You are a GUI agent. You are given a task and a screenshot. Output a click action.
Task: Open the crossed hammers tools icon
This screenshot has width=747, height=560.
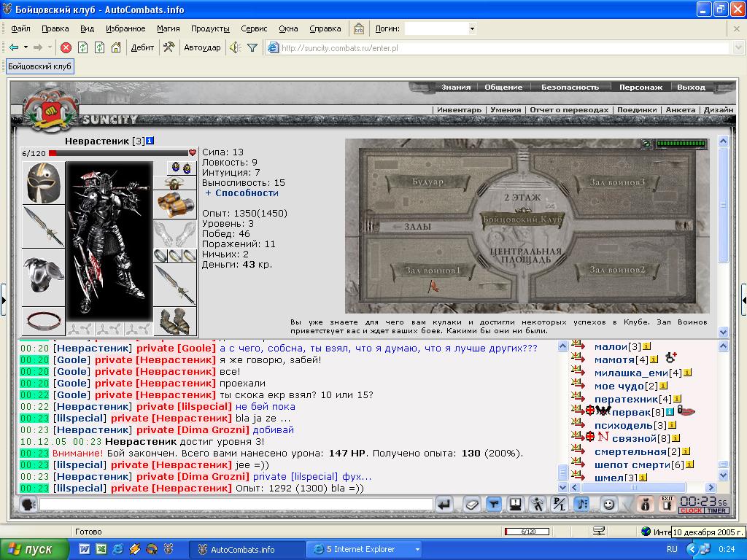tap(169, 47)
